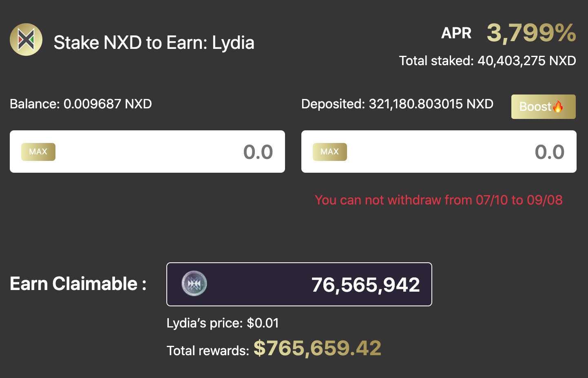Click the Balance 0.009687 NXD text
The height and width of the screenshot is (378, 588).
coord(81,104)
